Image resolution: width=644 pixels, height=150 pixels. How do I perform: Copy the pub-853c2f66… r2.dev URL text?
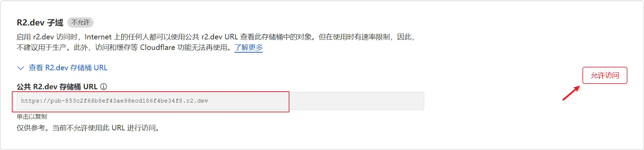coord(114,101)
